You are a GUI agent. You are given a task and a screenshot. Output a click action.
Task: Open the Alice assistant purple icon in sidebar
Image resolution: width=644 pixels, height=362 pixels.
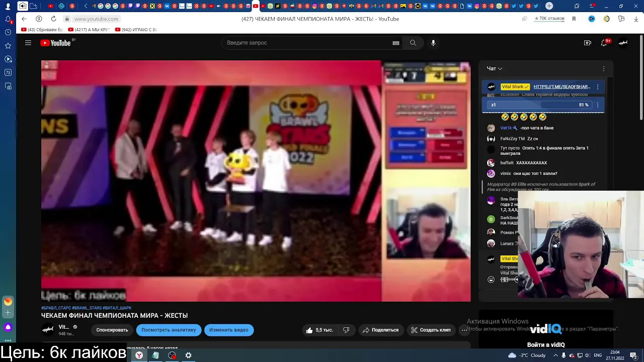8,327
